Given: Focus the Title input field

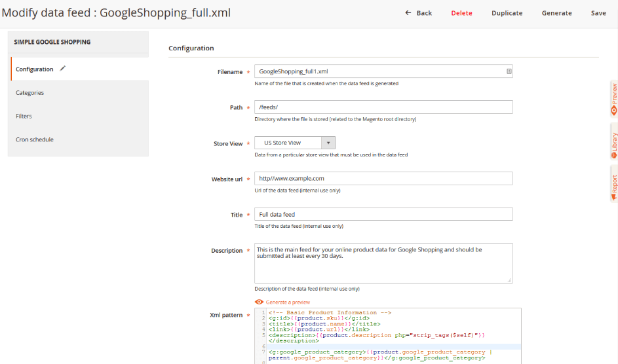Looking at the screenshot, I should 383,214.
